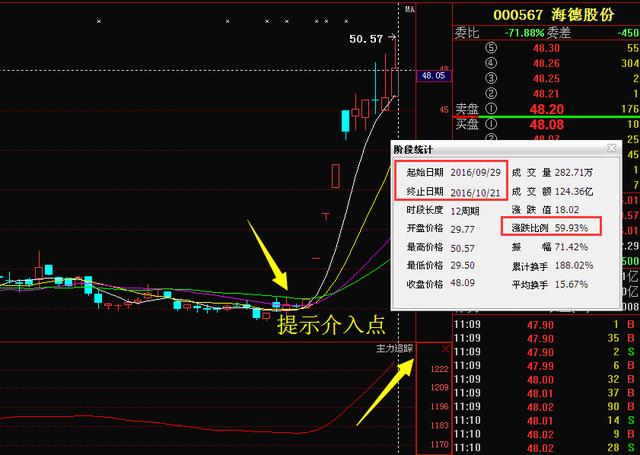
Task: Click the 最低价格 value 29.50
Action: point(462,266)
